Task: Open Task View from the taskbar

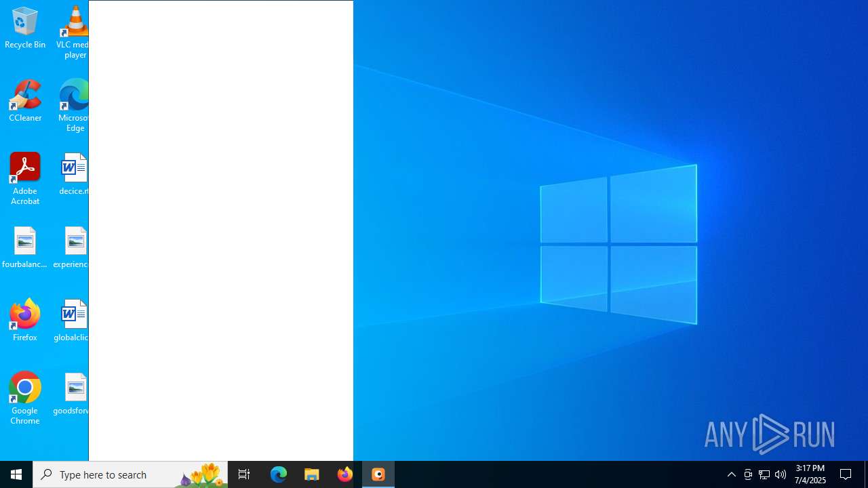Action: 244,474
